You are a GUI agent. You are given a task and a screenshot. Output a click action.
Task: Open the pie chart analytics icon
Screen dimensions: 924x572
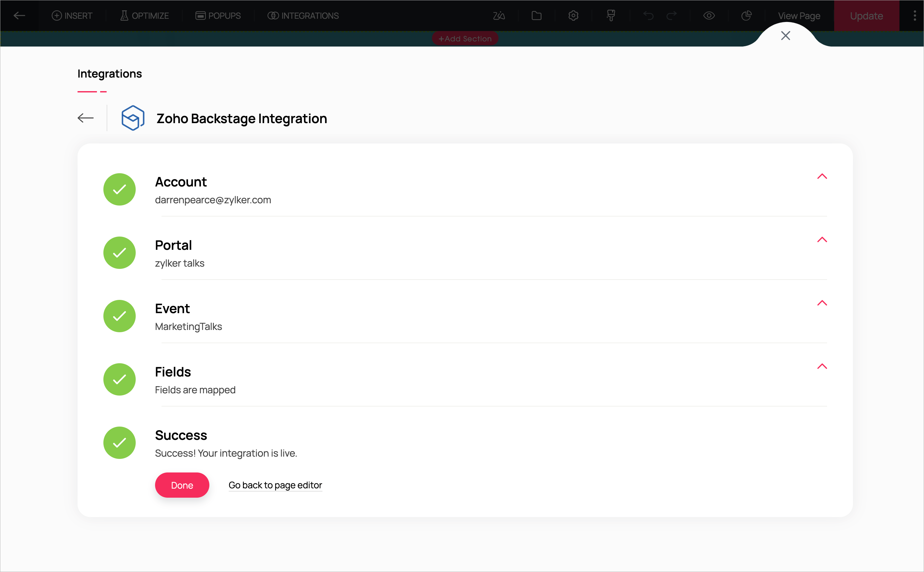[x=746, y=16]
